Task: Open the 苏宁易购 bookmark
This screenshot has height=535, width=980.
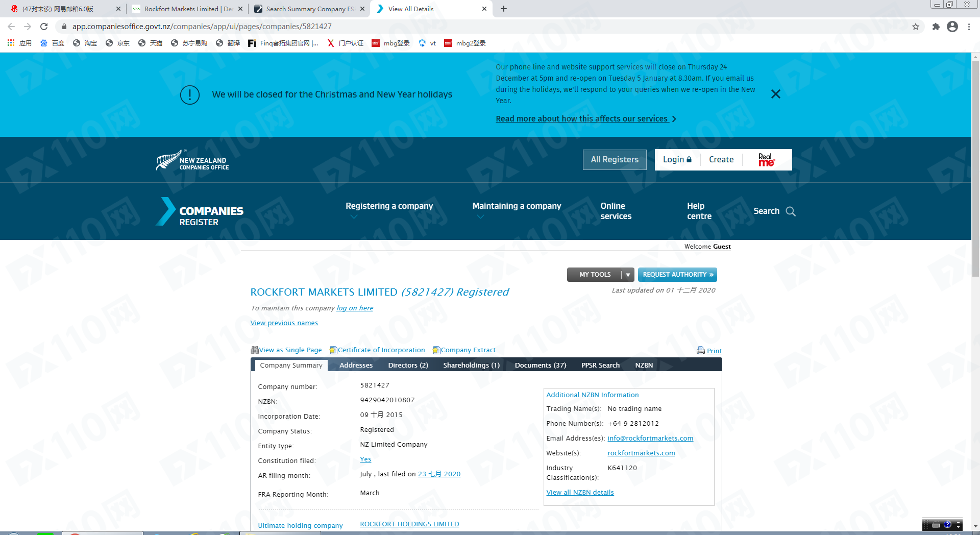Action: [x=189, y=43]
